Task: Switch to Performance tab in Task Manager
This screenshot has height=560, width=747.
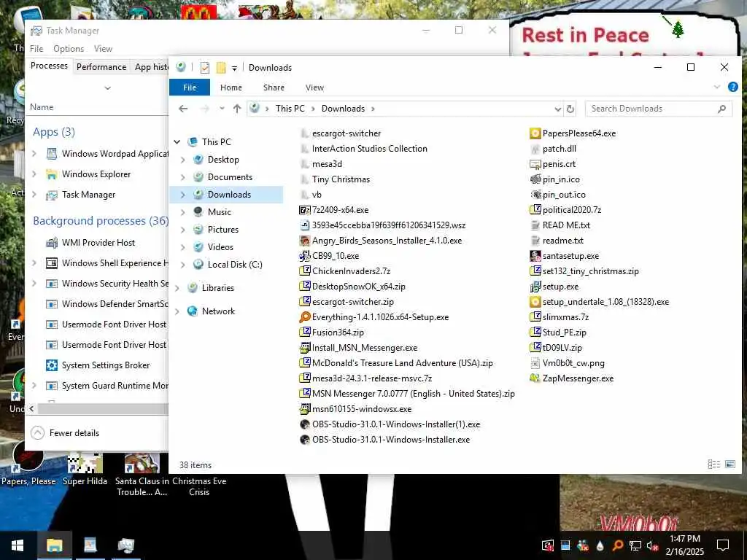Action: click(x=101, y=67)
